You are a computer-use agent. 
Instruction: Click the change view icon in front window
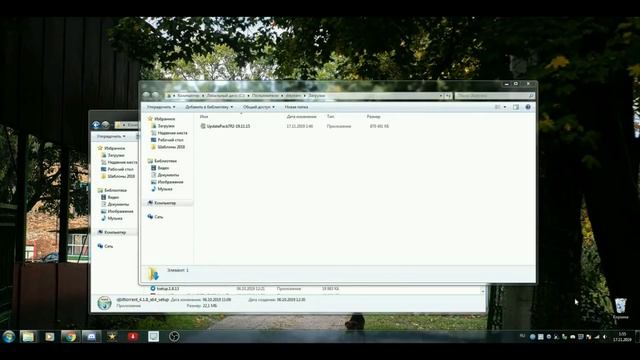click(x=498, y=107)
